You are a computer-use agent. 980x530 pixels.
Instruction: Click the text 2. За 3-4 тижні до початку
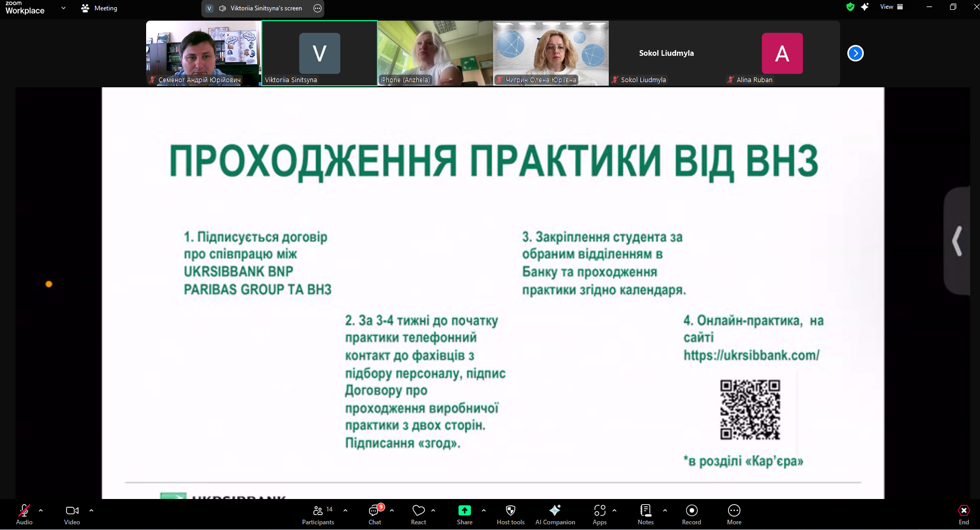(x=421, y=321)
